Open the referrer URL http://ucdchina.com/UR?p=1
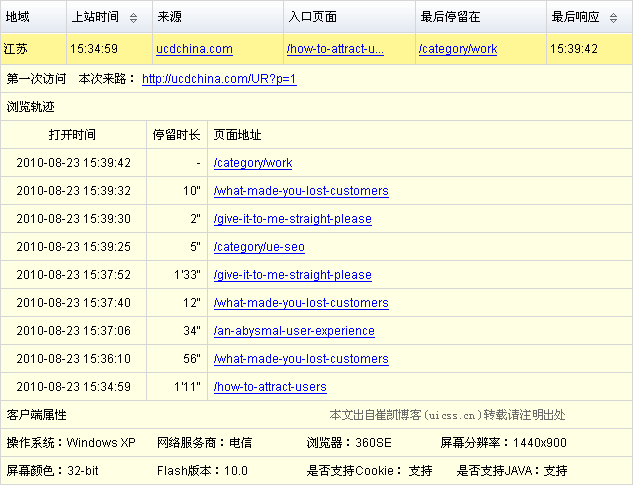The height and width of the screenshot is (485, 633). pos(219,79)
